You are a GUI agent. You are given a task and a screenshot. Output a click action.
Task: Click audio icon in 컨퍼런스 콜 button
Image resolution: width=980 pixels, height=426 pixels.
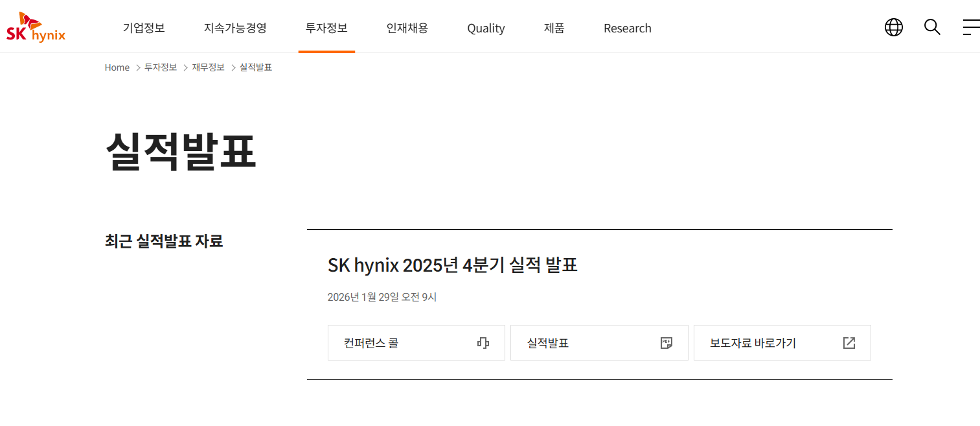[483, 343]
